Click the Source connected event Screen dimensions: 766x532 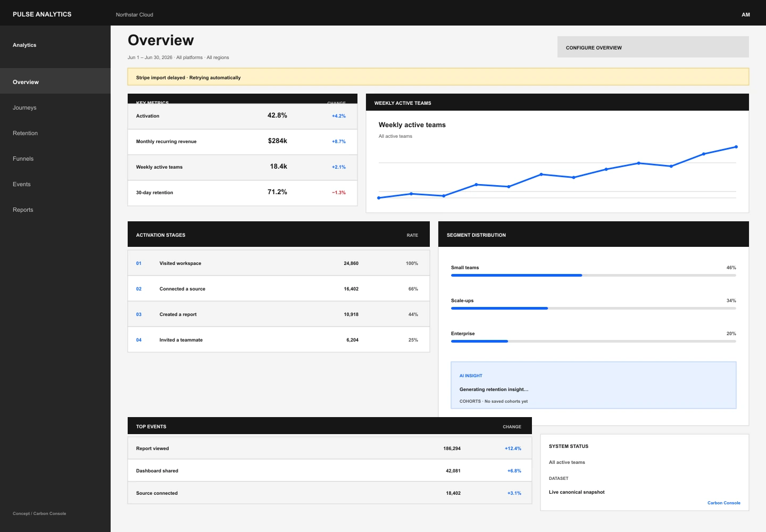330,493
